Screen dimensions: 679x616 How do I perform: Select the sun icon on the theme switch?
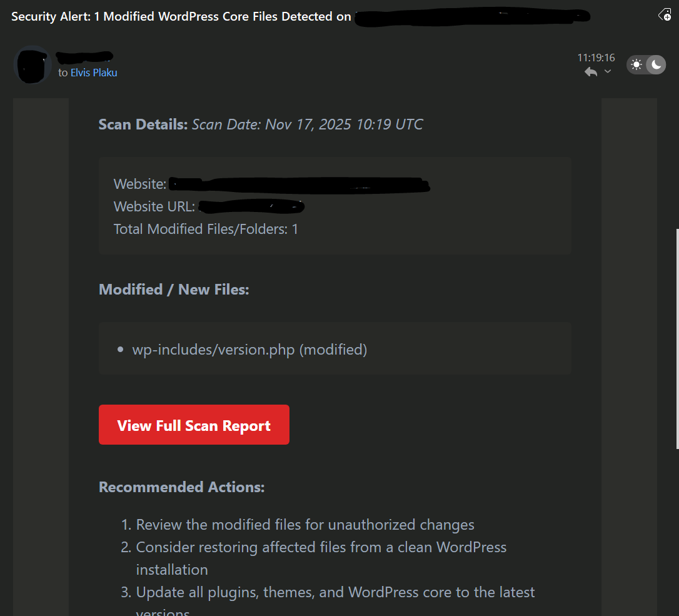(636, 64)
